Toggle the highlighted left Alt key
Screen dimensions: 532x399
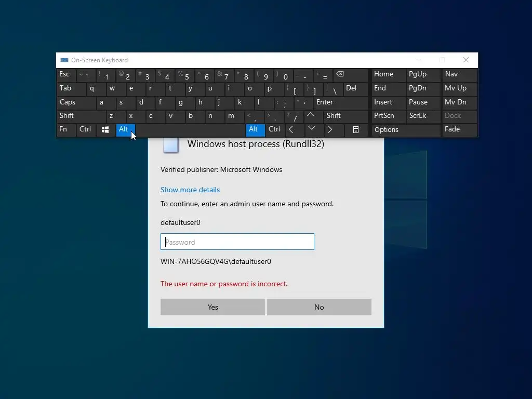coord(126,130)
